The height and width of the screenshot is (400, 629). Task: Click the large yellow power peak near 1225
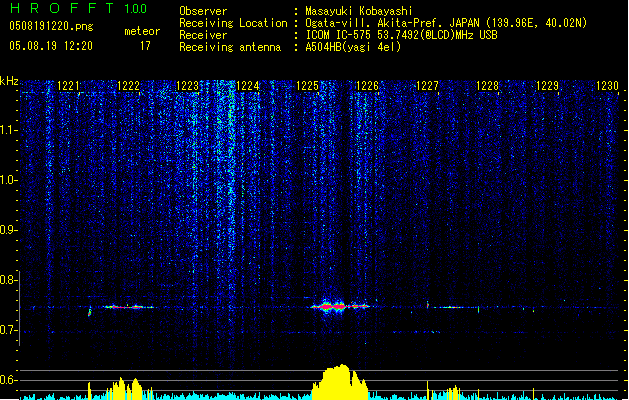click(340, 382)
